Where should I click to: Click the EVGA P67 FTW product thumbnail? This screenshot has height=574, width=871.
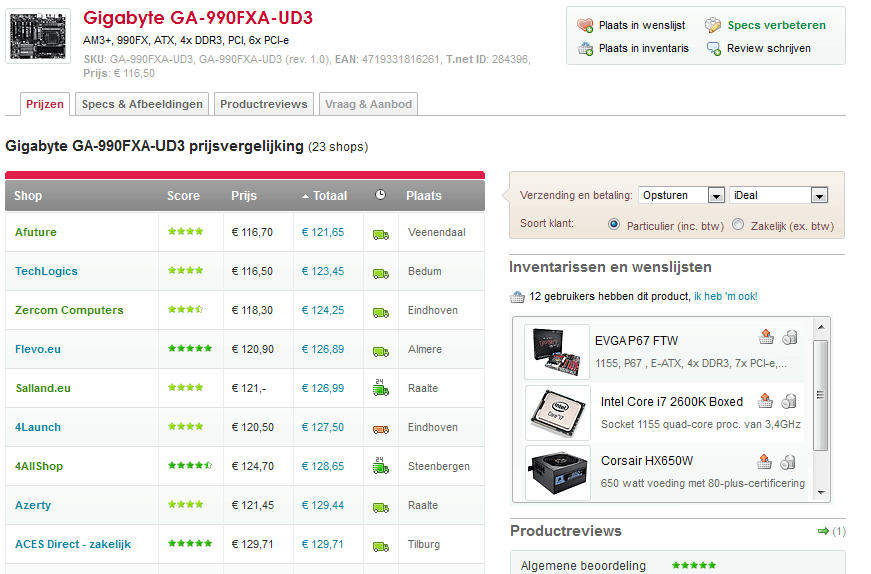tap(557, 352)
